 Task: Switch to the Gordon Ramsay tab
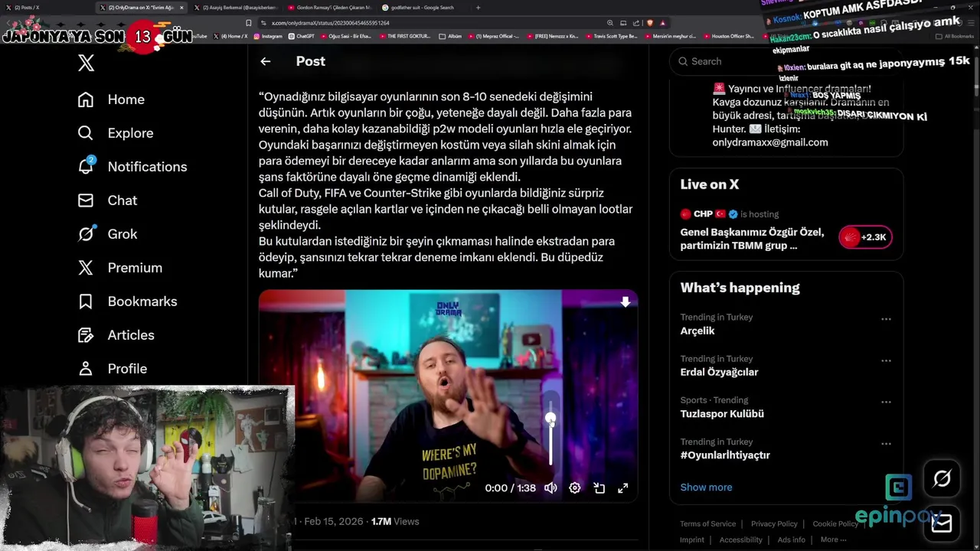(x=329, y=8)
